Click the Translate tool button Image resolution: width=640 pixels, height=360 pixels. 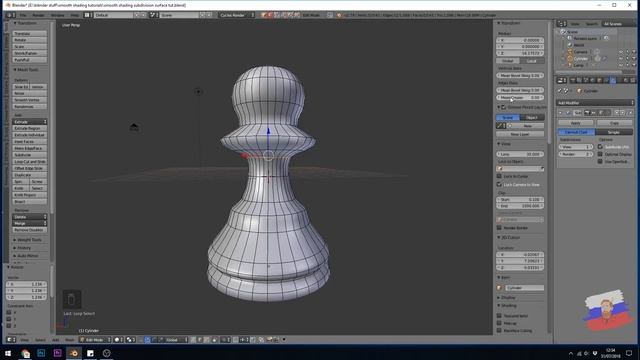coord(29,33)
